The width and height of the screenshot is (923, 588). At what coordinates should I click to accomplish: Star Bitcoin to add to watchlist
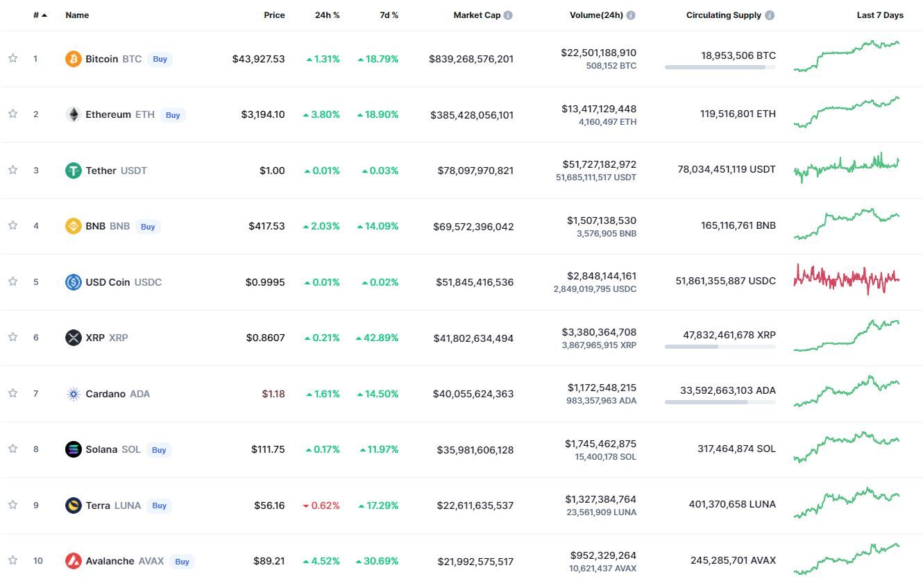12,58
